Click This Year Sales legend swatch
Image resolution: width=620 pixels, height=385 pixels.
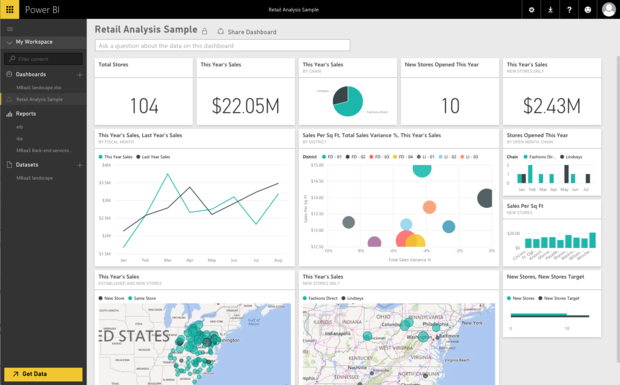100,157
